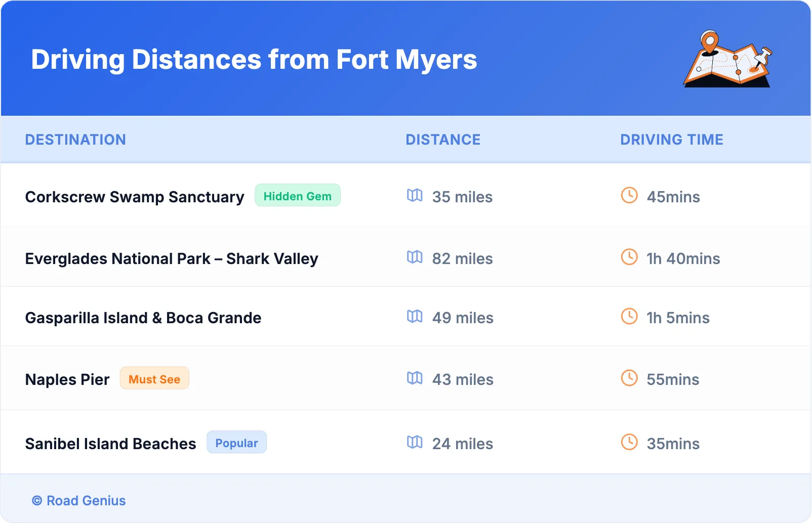Image resolution: width=812 pixels, height=523 pixels.
Task: Click the 55mins driving time
Action: [x=673, y=379]
